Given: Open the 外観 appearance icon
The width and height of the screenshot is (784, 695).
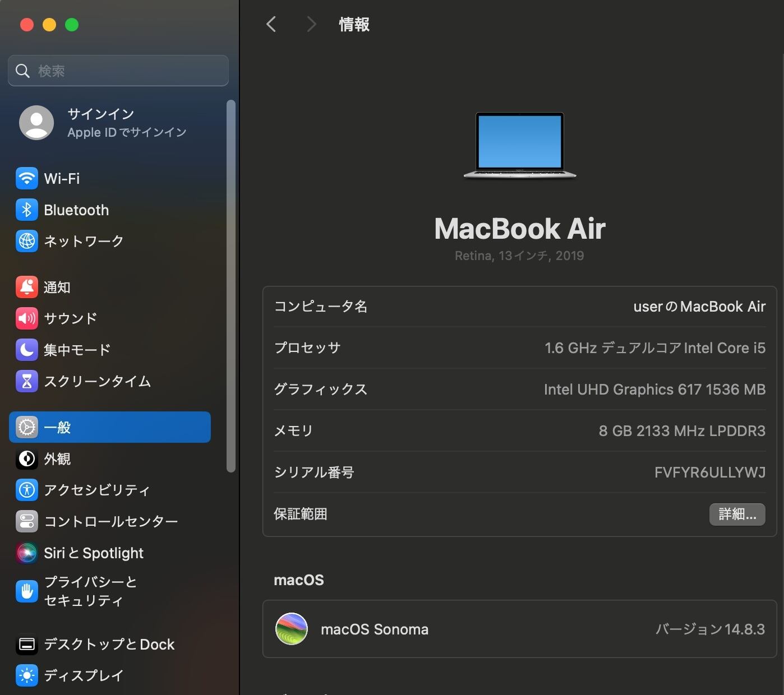Looking at the screenshot, I should 27,458.
